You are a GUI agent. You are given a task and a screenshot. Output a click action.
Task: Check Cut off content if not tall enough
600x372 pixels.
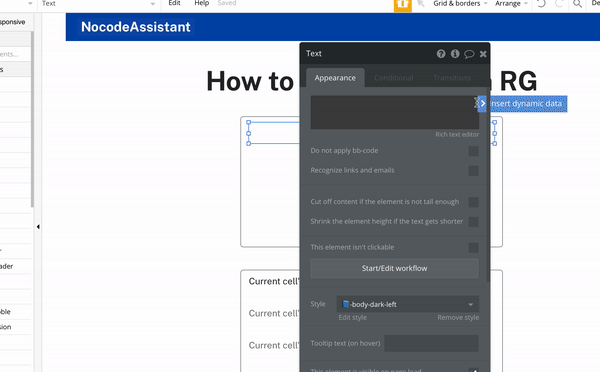(x=473, y=202)
